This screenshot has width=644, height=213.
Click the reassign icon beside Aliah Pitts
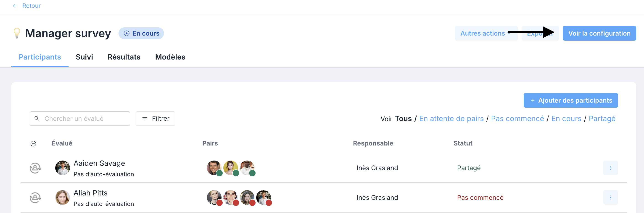[35, 197]
